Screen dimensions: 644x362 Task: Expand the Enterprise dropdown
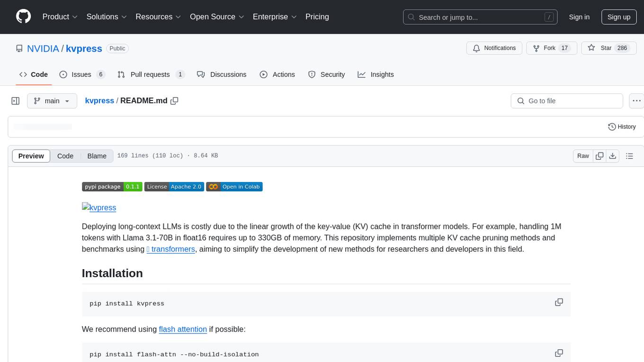coord(275,17)
